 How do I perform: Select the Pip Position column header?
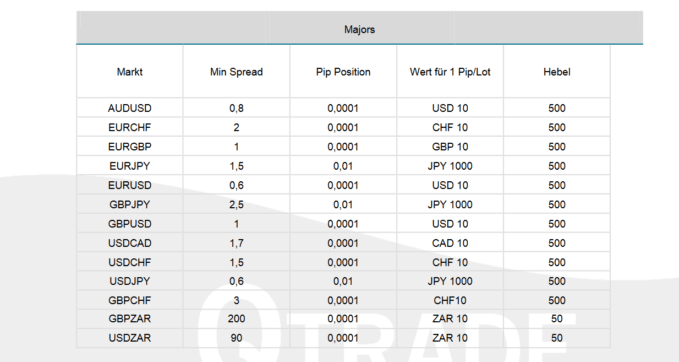pos(343,72)
